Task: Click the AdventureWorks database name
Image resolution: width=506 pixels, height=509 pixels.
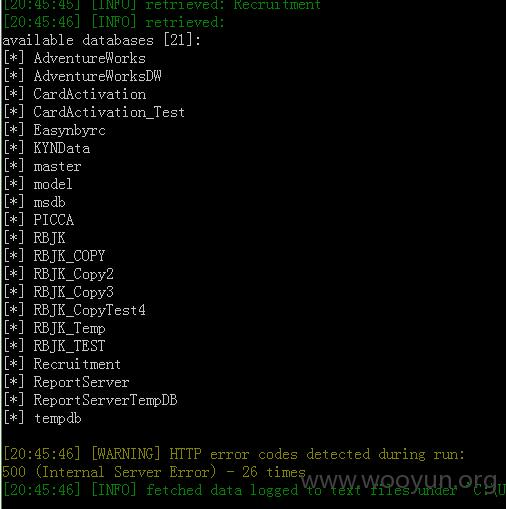Action: coord(89,58)
